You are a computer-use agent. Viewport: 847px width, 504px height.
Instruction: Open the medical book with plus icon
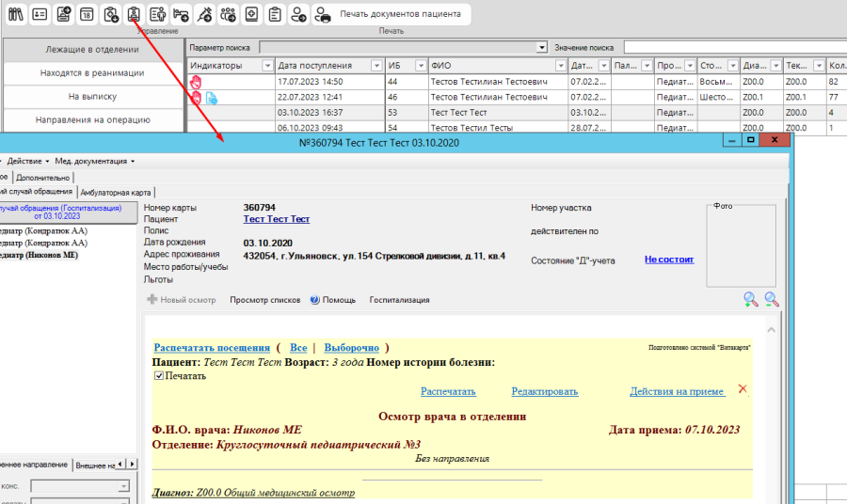click(x=251, y=14)
